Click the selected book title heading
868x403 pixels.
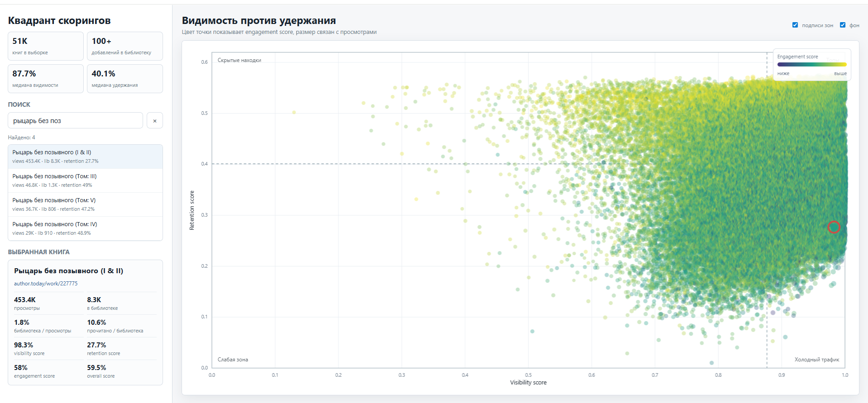69,271
